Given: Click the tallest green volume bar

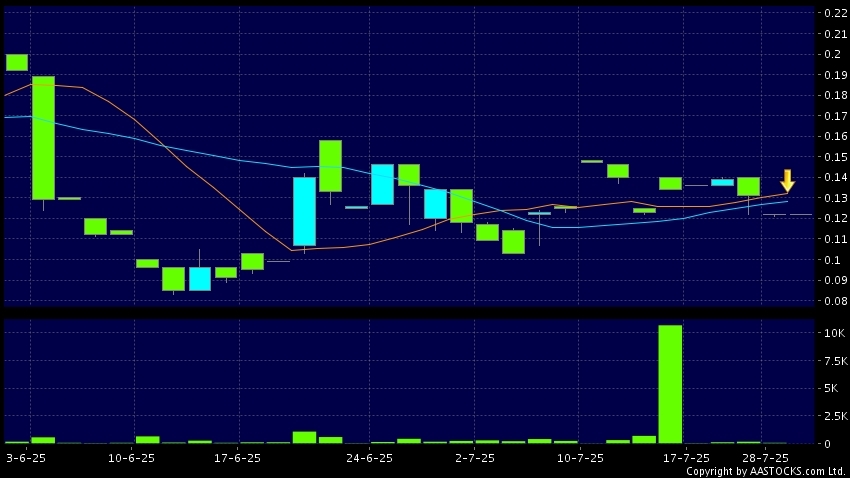Looking at the screenshot, I should [x=670, y=384].
